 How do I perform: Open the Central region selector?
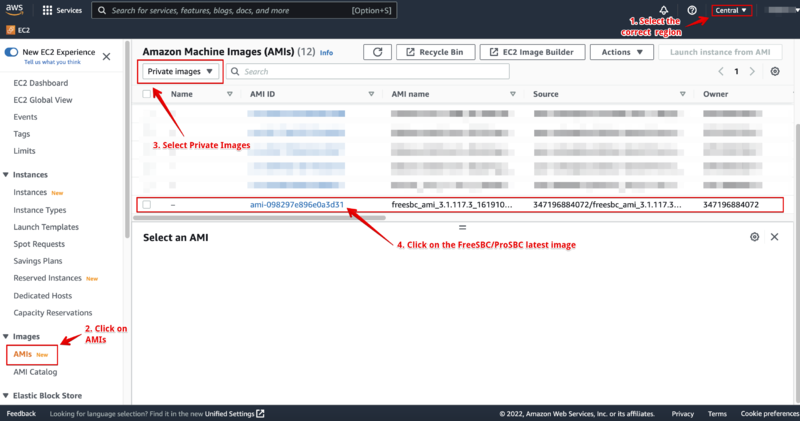click(x=731, y=10)
